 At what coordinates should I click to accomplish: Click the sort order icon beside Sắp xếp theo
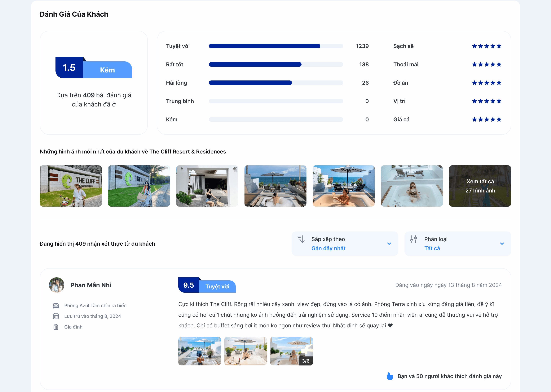(x=301, y=239)
